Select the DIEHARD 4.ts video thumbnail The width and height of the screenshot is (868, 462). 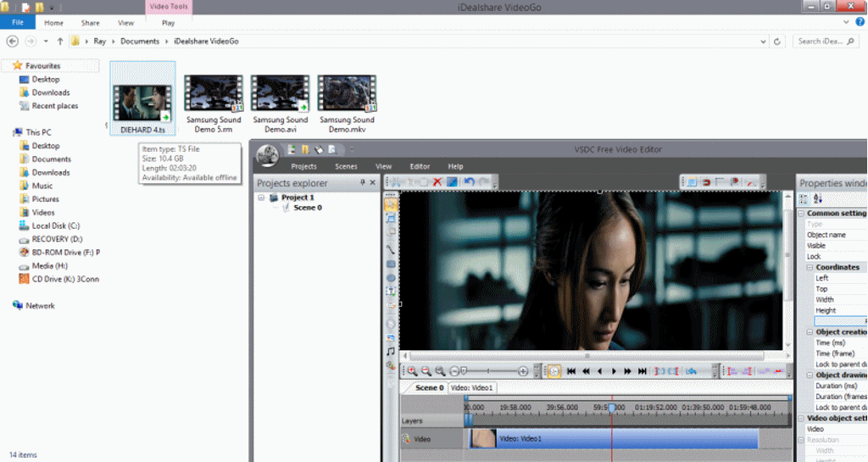142,103
